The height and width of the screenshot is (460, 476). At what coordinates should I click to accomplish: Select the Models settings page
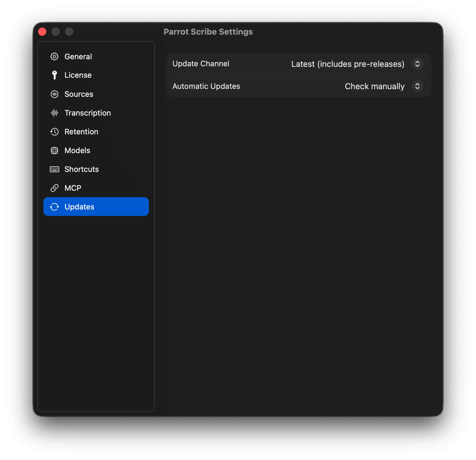(x=77, y=150)
